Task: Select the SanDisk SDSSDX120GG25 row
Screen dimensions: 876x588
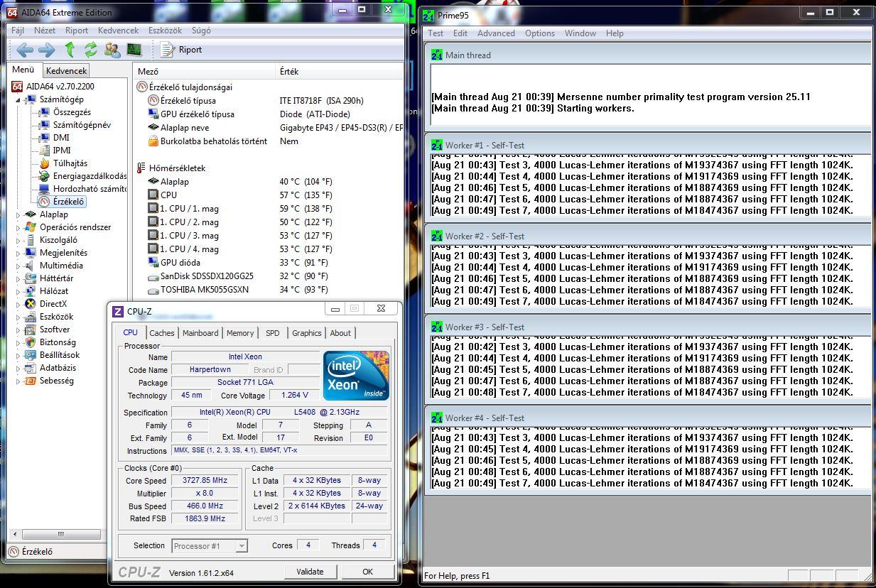Action: (x=269, y=276)
